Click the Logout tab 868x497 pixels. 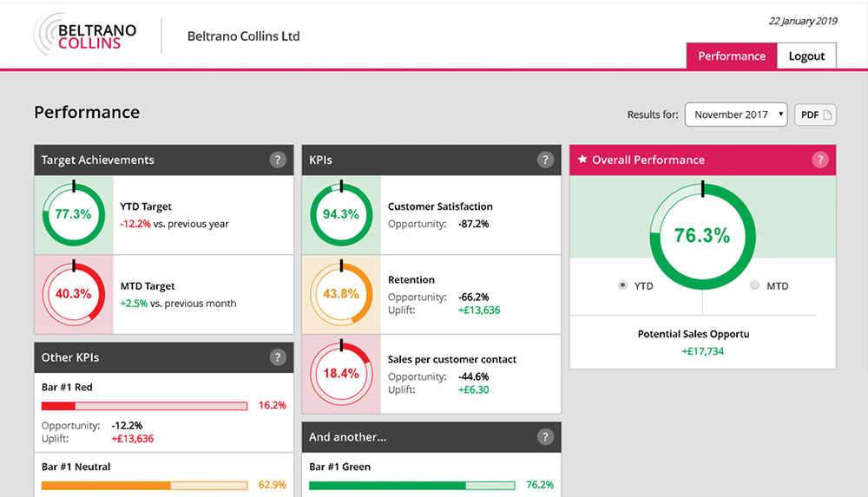click(806, 56)
